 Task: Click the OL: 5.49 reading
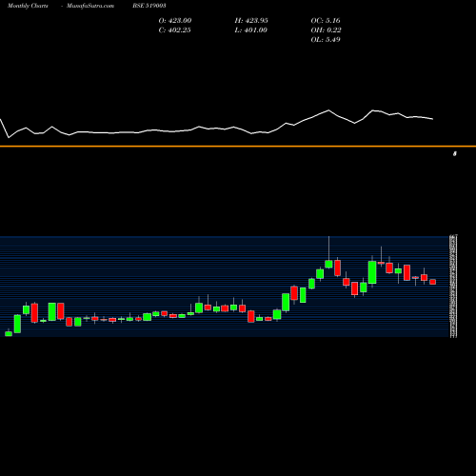click(326, 40)
